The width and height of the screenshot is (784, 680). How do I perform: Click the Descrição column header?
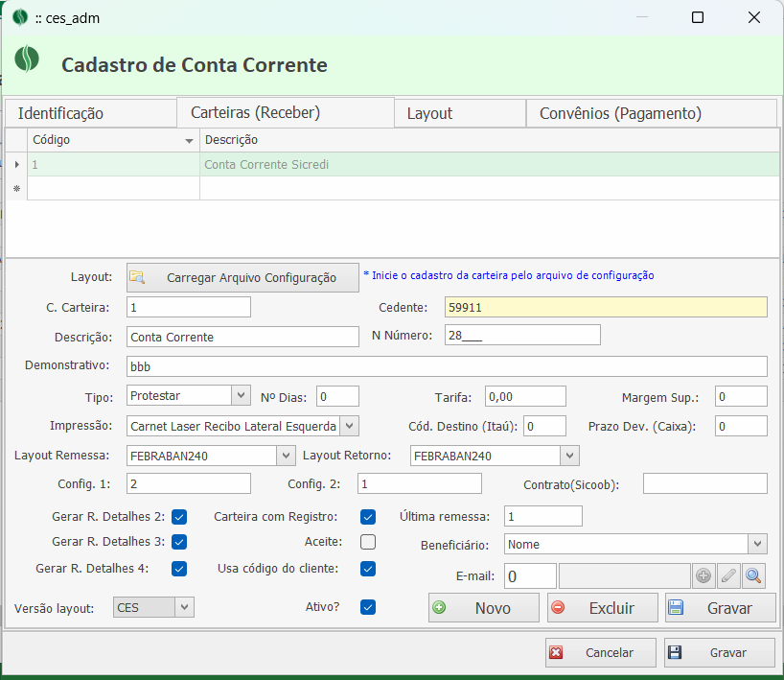[489, 140]
